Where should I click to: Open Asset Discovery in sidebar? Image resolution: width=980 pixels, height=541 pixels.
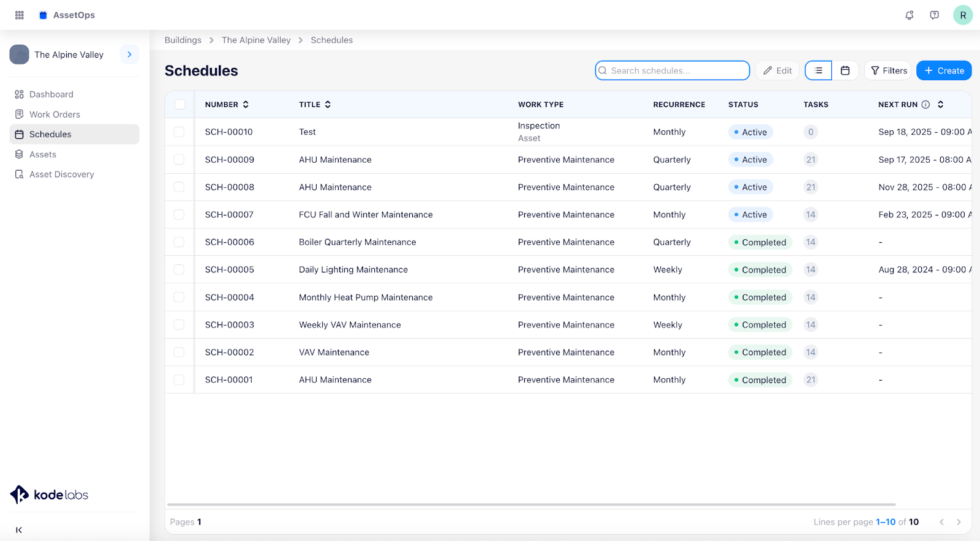coord(75,174)
